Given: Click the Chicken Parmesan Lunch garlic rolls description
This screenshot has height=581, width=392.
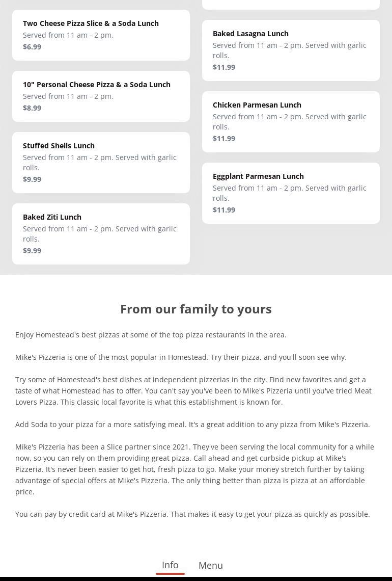Looking at the screenshot, I should click(x=289, y=121).
